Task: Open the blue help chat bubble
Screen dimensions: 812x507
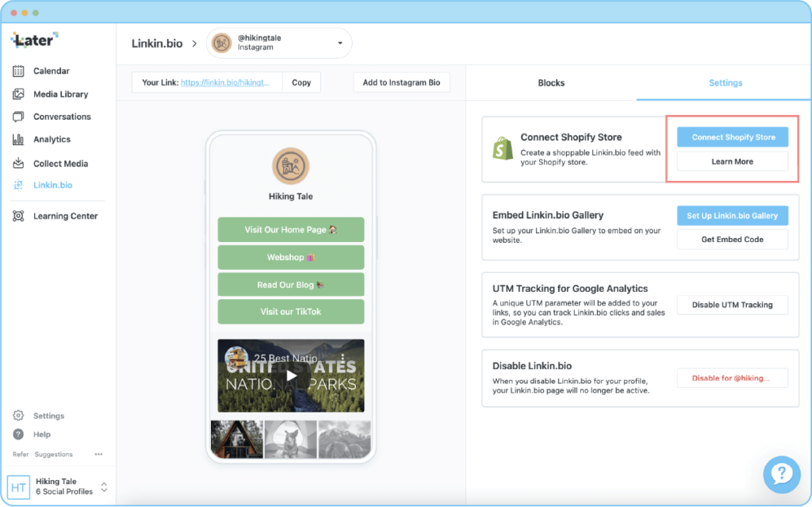Action: pyautogui.click(x=781, y=474)
